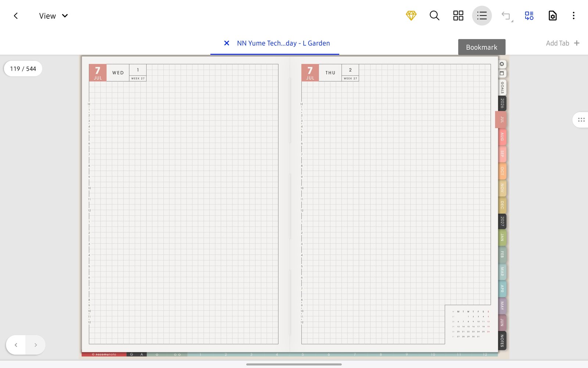The image size is (588, 368).
Task: Open the FEB month tab
Action: [502, 255]
